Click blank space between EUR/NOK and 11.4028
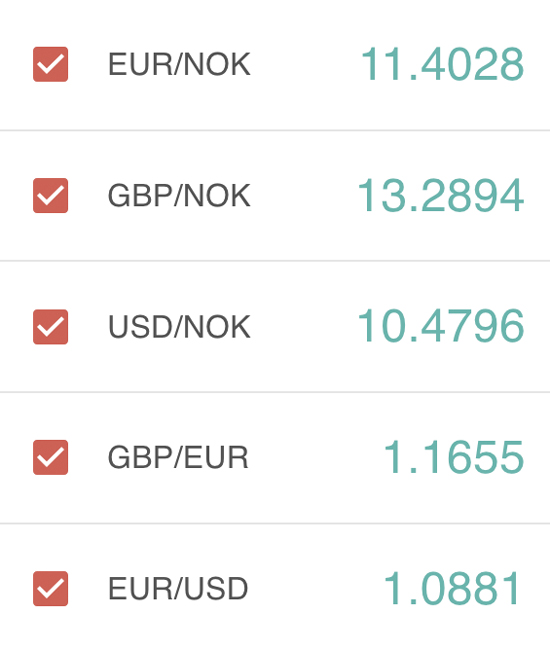550x650 pixels. point(306,65)
